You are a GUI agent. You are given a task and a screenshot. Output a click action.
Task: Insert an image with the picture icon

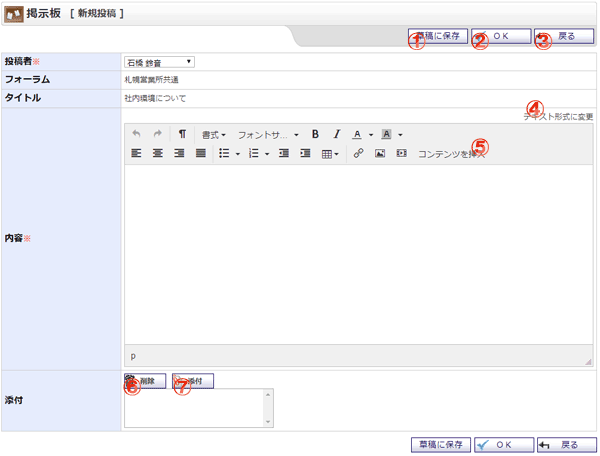pyautogui.click(x=380, y=154)
